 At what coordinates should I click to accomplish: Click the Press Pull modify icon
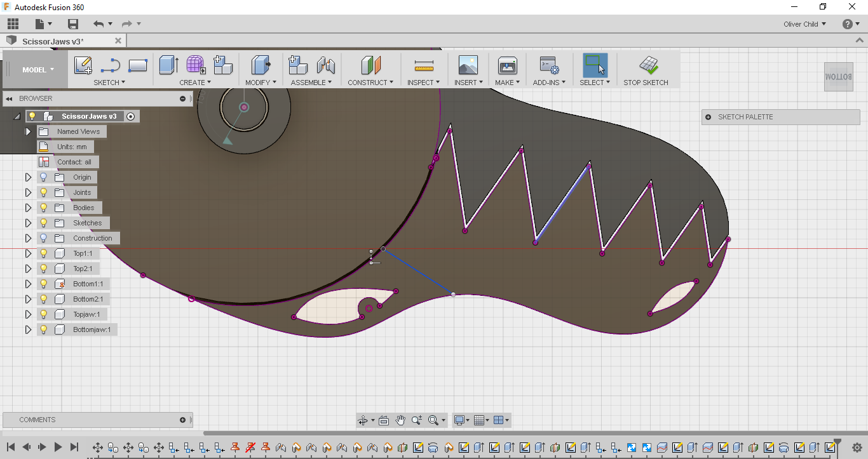click(x=261, y=65)
